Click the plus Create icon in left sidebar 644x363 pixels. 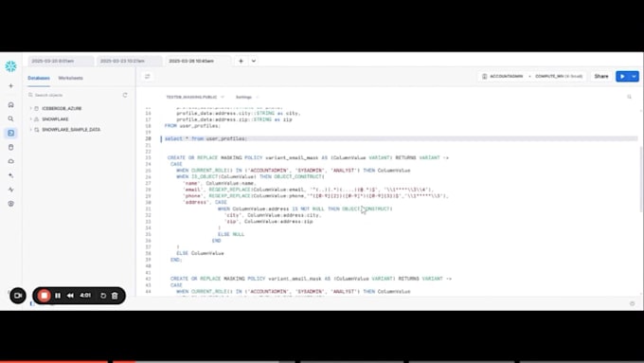point(11,86)
